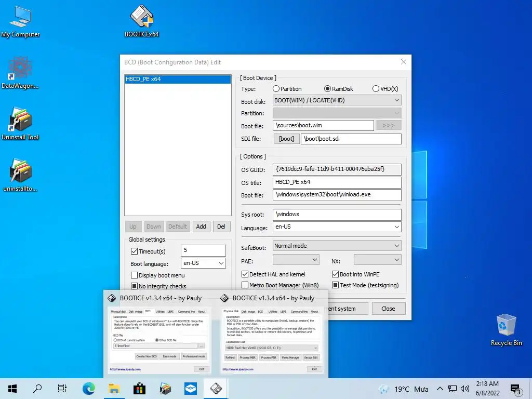
Task: Select Partition boot device type
Action: click(287, 88)
